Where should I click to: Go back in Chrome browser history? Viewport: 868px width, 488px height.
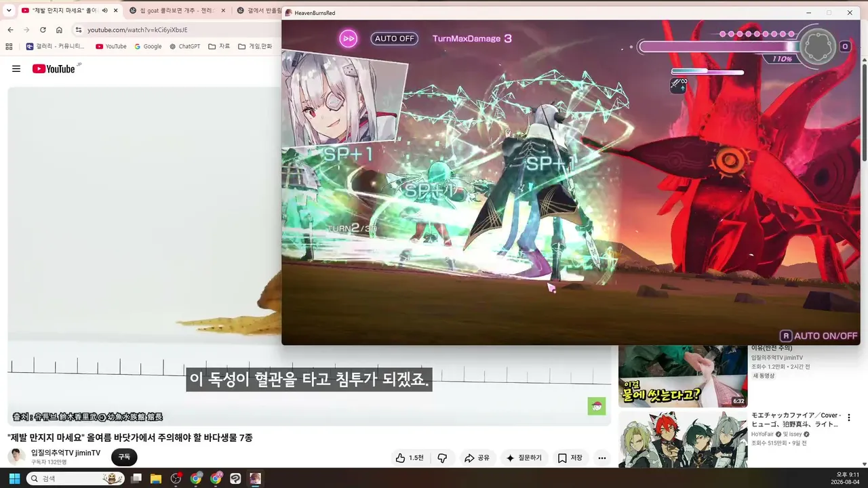tap(10, 30)
